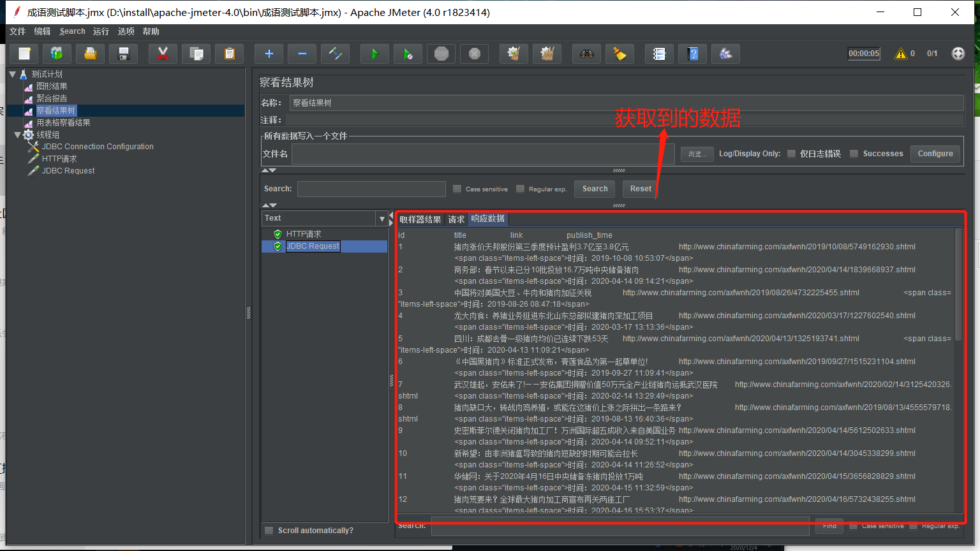Start the test with green play icon

coord(375,54)
